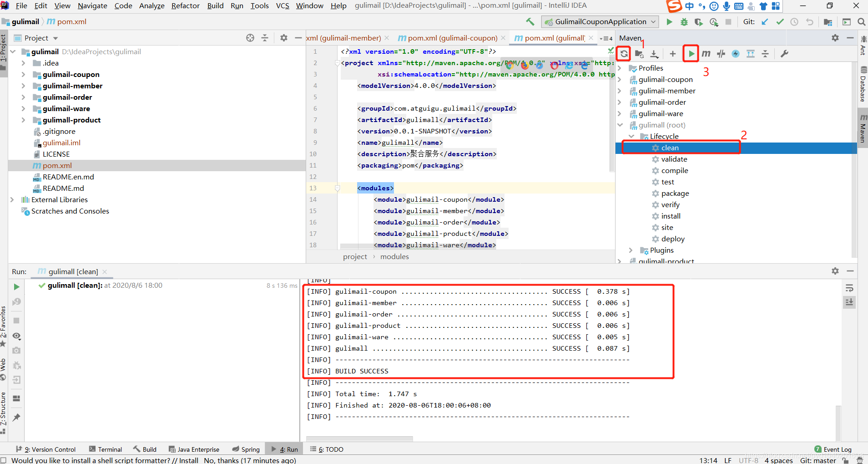Screen dimensions: 868x464
Task: Select .gitignore file in Project tree
Action: (59, 131)
